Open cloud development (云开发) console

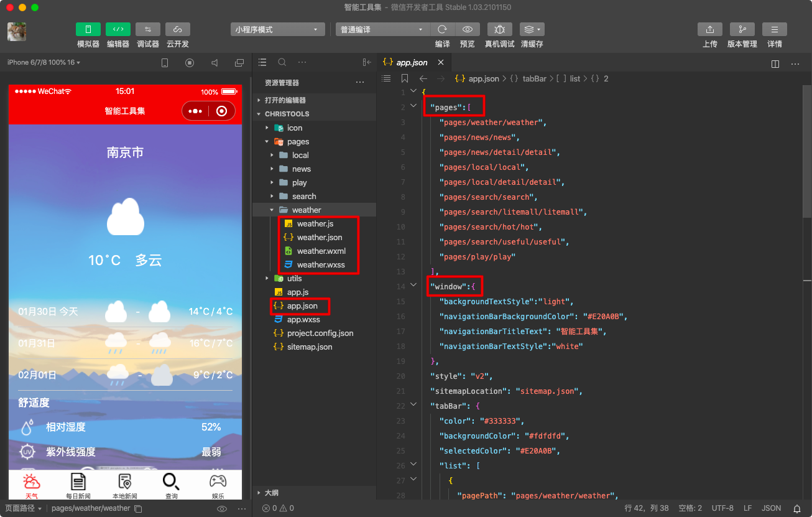click(178, 29)
